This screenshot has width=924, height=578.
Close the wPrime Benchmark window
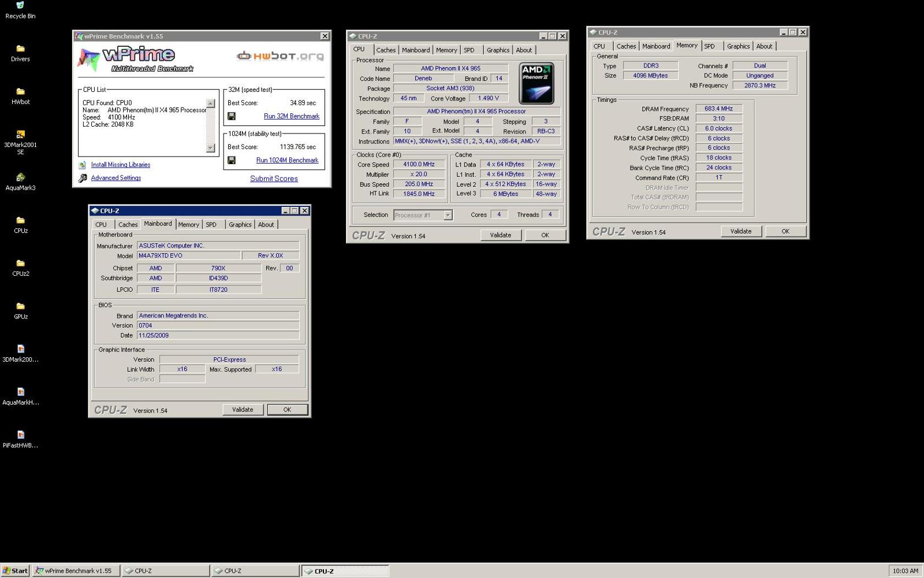(x=325, y=36)
